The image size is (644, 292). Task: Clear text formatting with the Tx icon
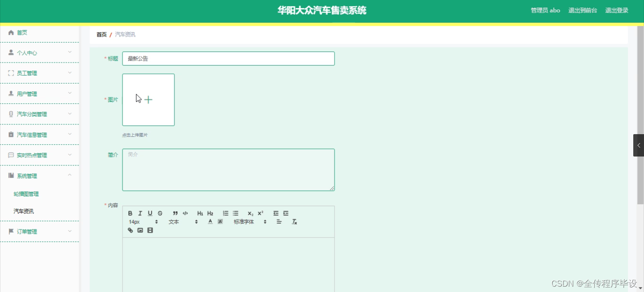coord(294,221)
